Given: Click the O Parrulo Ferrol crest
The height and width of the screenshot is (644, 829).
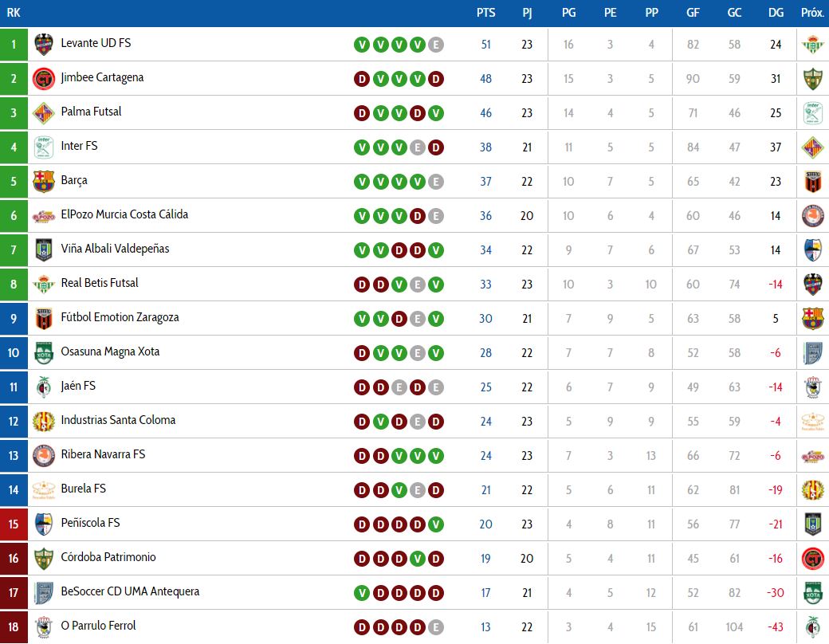Looking at the screenshot, I should 44,627.
